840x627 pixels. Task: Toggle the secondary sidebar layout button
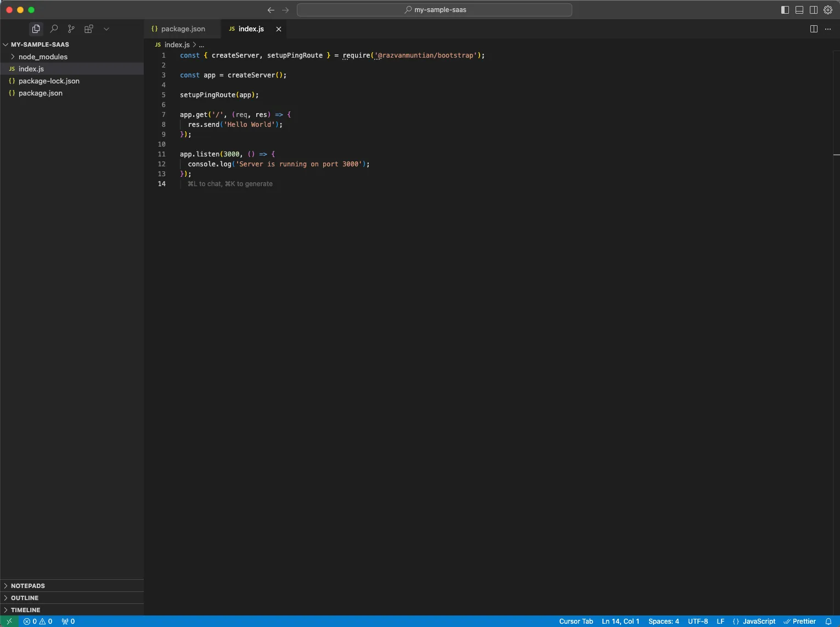click(814, 10)
